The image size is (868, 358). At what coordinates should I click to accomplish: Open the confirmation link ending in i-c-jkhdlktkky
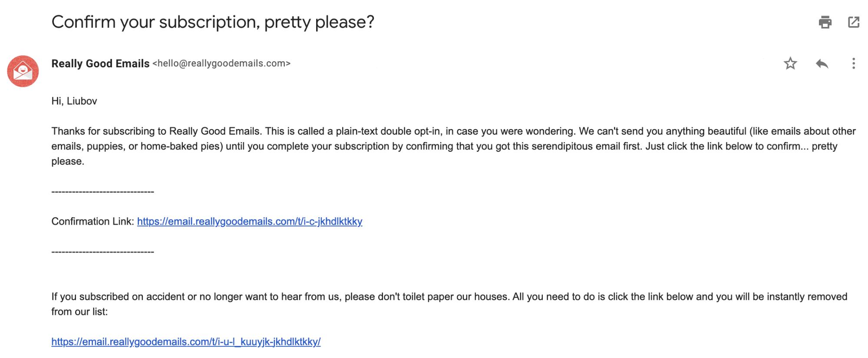click(250, 221)
